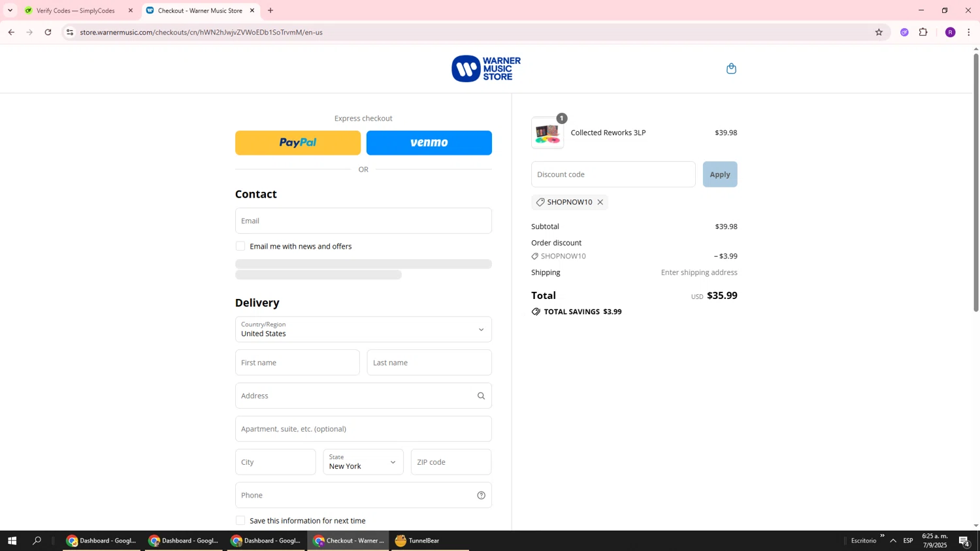The height and width of the screenshot is (551, 980).
Task: Focus the Email input field
Action: tap(363, 221)
